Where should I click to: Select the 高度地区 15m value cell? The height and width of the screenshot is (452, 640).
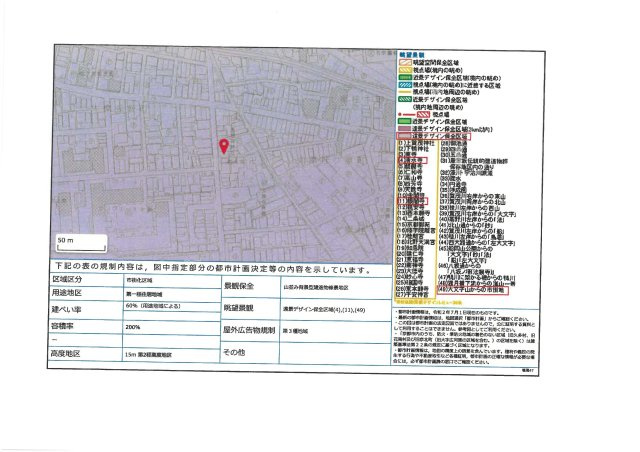pyautogui.click(x=150, y=356)
